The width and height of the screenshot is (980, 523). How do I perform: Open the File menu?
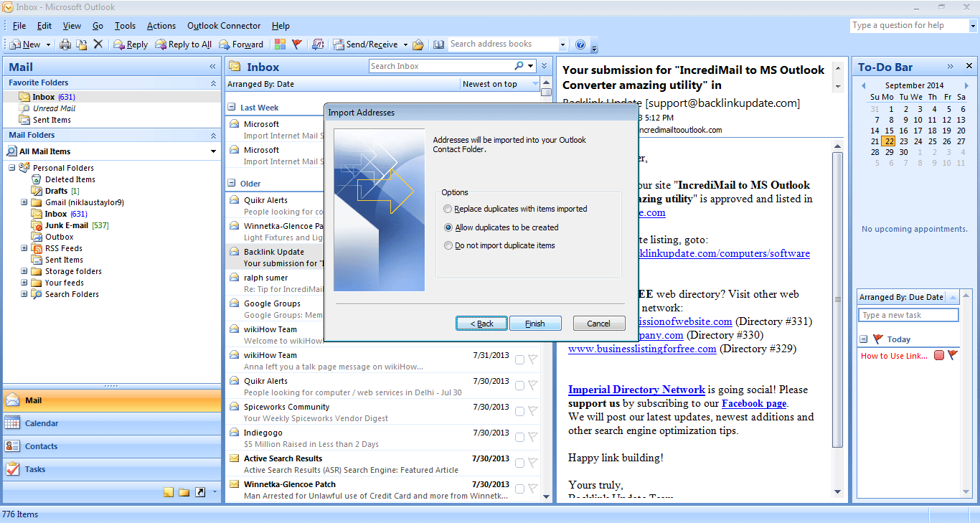coord(19,26)
